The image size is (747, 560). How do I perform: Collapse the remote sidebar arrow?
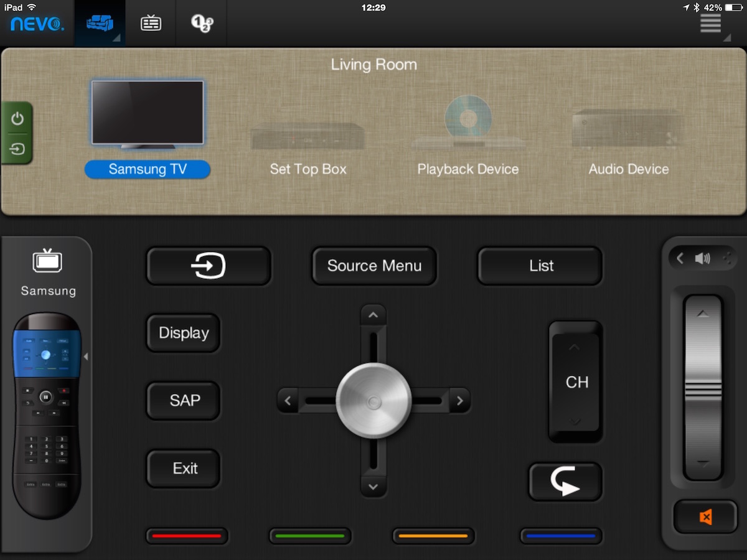click(86, 357)
